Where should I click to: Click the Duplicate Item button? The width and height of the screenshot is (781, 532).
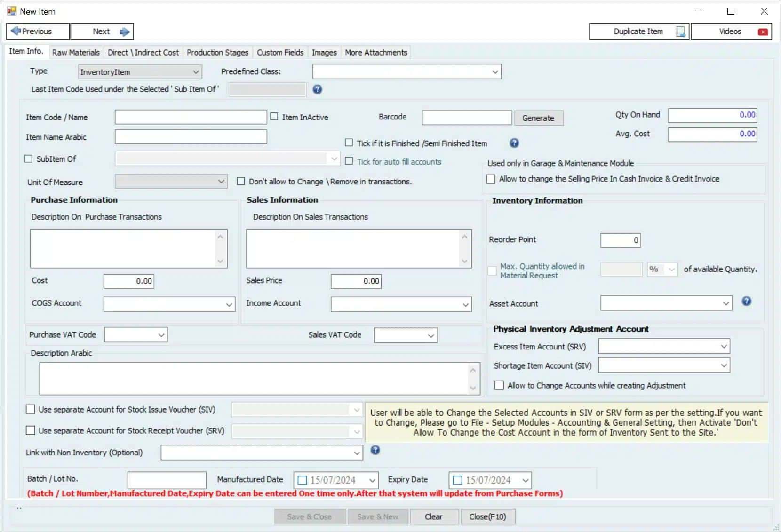pyautogui.click(x=639, y=32)
